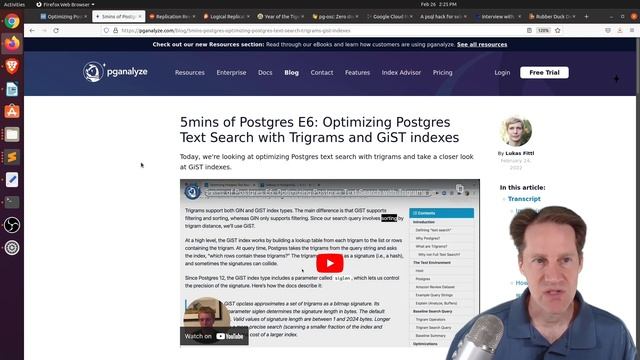Open Chrome from the Ubuntu dock

click(12, 21)
